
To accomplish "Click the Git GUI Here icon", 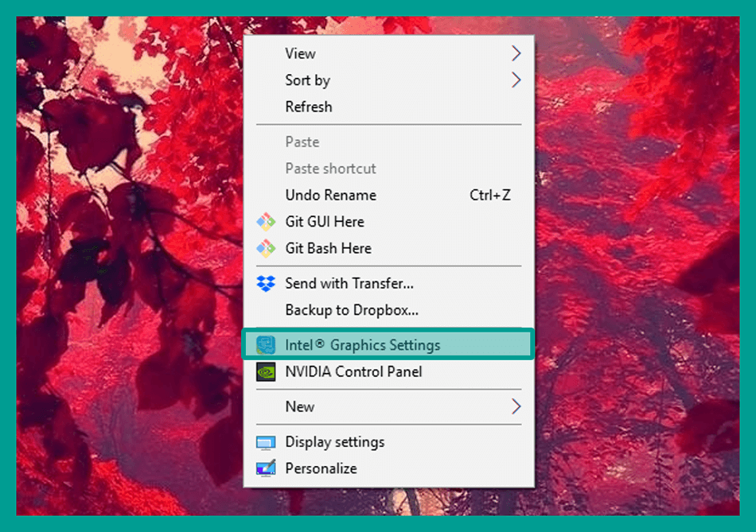I will (x=266, y=222).
